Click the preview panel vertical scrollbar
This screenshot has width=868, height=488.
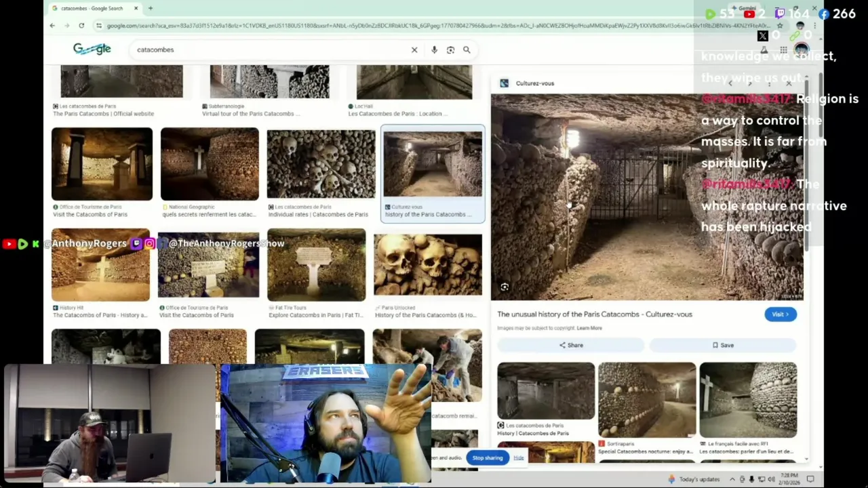pyautogui.click(x=806, y=166)
